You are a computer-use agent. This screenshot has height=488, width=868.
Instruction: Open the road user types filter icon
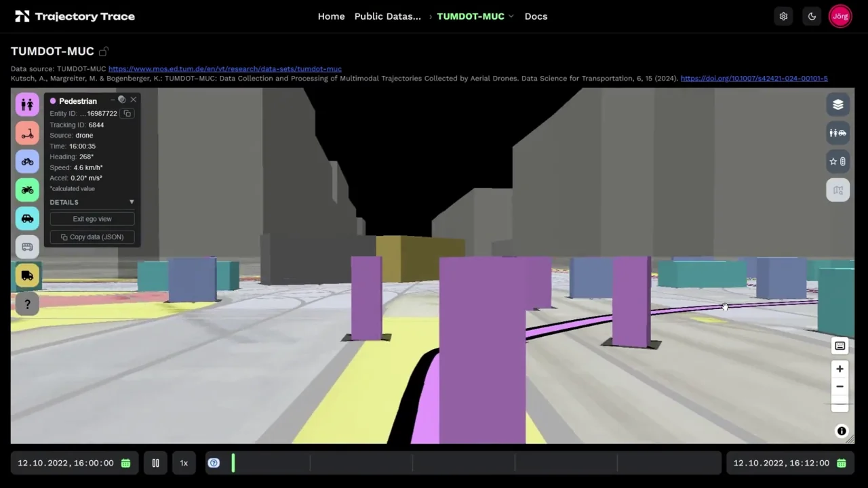[x=838, y=133]
